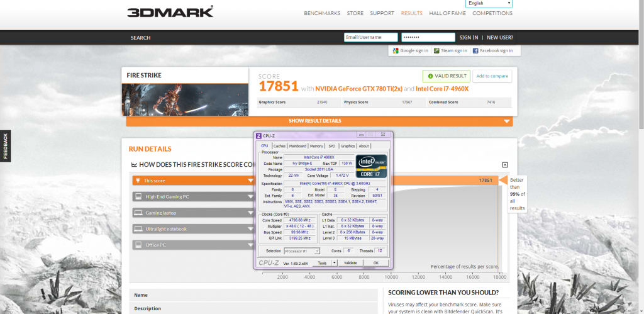The height and width of the screenshot is (314, 644).
Task: Click the monitor icon for Office PC
Action: point(138,245)
